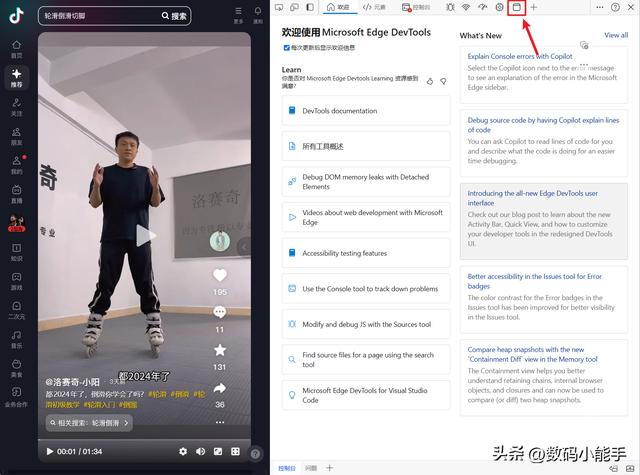Screen dimensions: 640x475
Task: Click View all in What's New
Action: [616, 35]
